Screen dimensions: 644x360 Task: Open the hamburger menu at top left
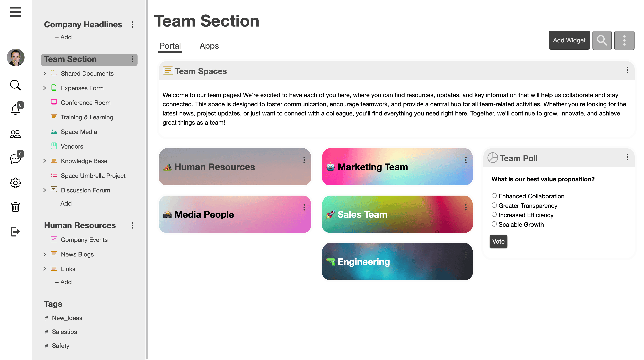15,12
